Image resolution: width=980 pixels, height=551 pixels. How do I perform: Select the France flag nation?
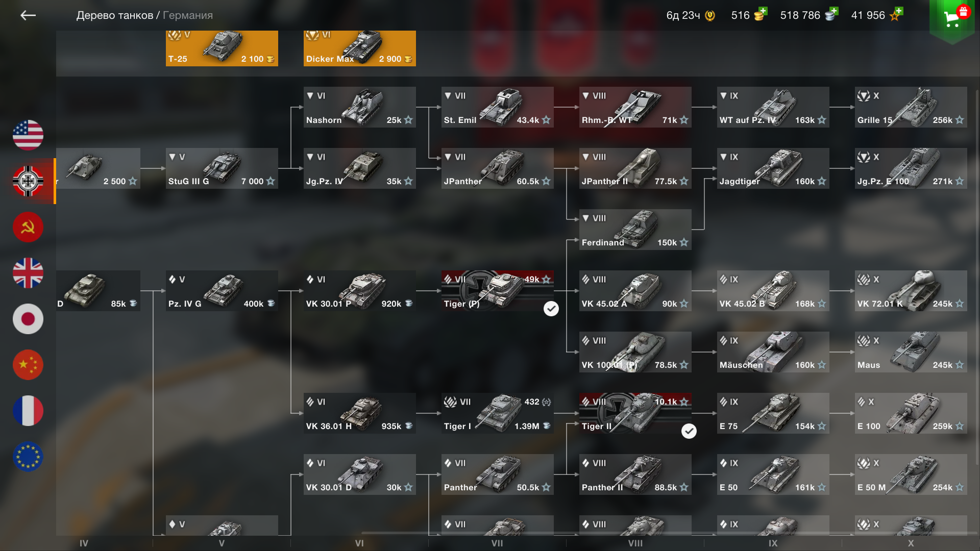(x=28, y=411)
